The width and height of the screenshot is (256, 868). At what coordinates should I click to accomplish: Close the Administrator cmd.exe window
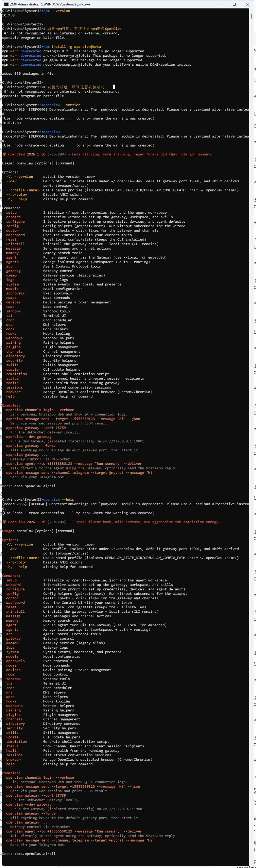(247, 4)
